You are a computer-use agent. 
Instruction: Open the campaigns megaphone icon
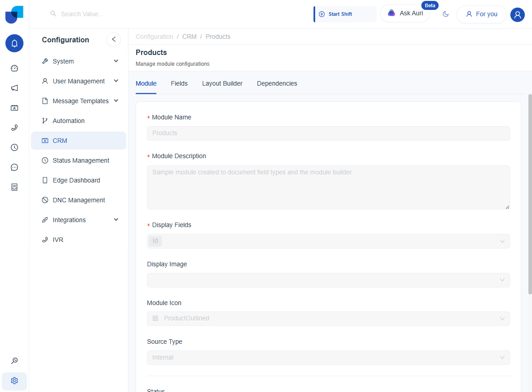coord(14,88)
